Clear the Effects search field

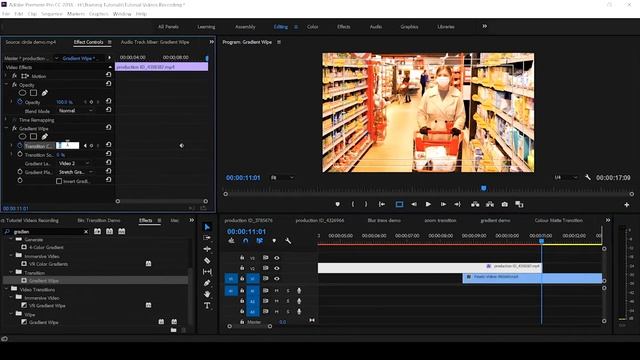[x=86, y=231]
